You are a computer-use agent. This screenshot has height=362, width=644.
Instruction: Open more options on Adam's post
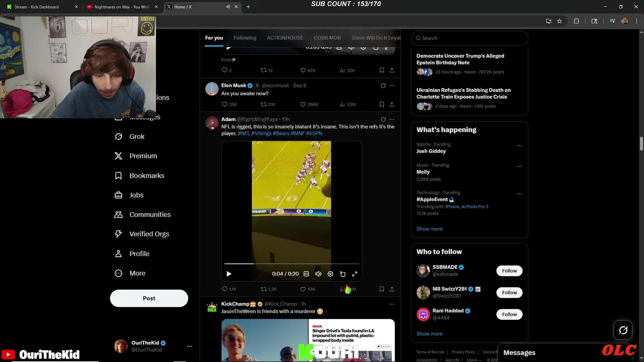[392, 120]
